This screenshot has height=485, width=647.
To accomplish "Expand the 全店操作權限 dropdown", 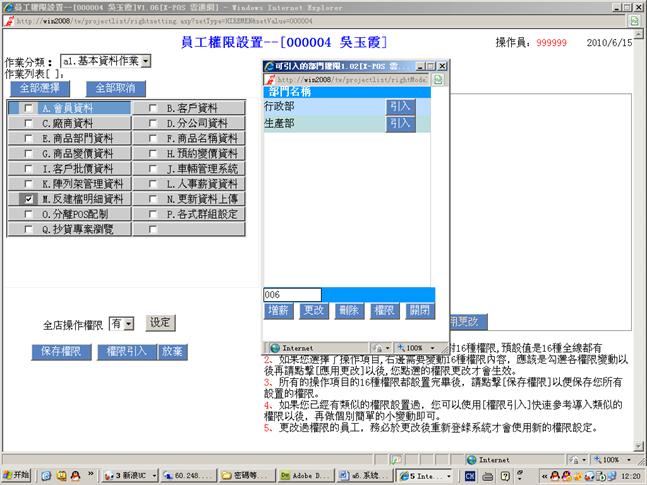I will pos(128,324).
